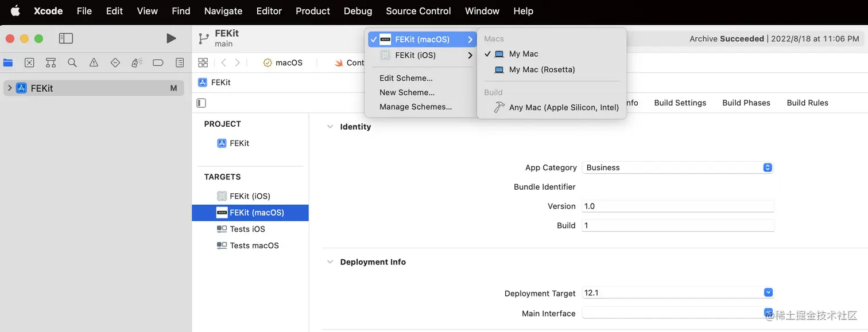Click the Swift file tab
This screenshot has height=332, width=868.
[349, 63]
